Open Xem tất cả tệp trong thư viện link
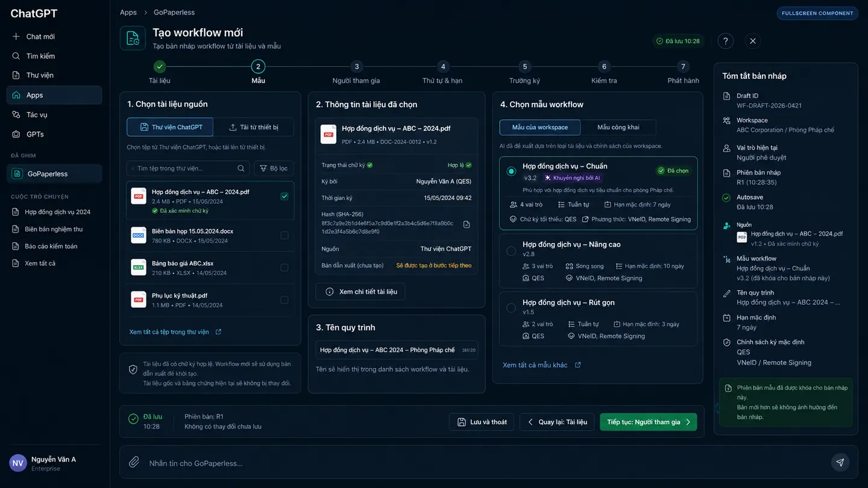The height and width of the screenshot is (488, 868). click(x=169, y=332)
